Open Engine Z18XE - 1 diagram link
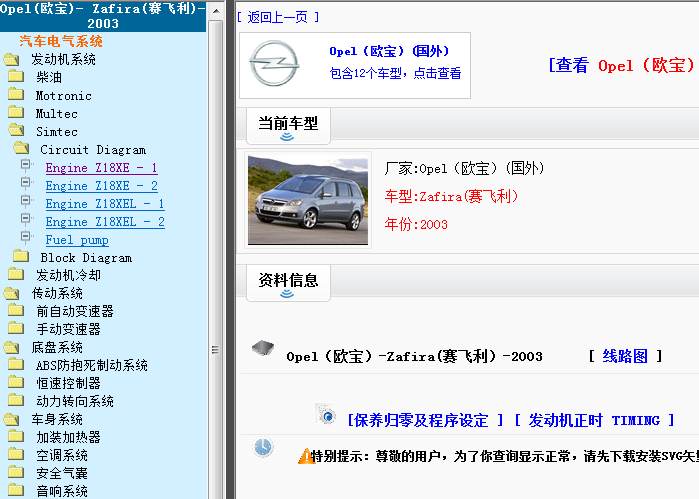699x499 pixels. (101, 168)
